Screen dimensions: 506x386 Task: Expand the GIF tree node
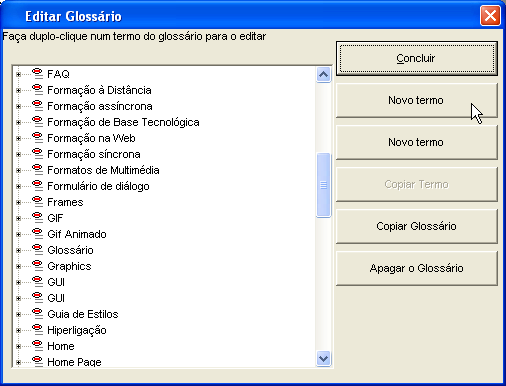click(18, 218)
